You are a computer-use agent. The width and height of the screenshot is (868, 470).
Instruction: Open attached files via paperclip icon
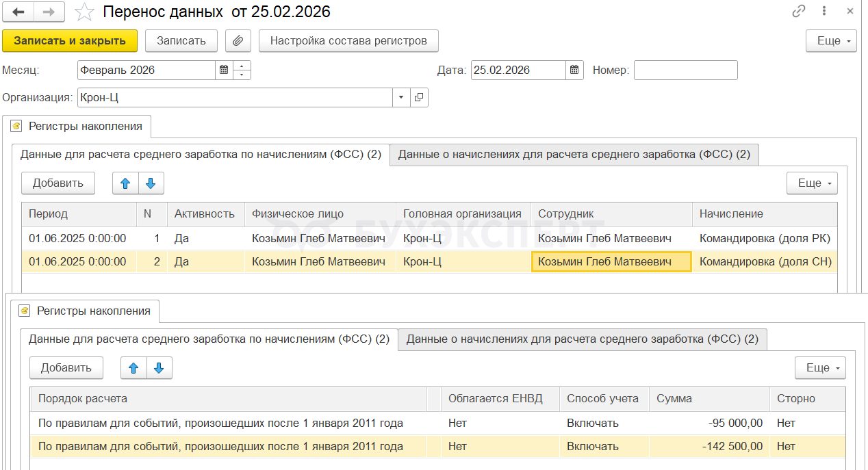tap(238, 40)
